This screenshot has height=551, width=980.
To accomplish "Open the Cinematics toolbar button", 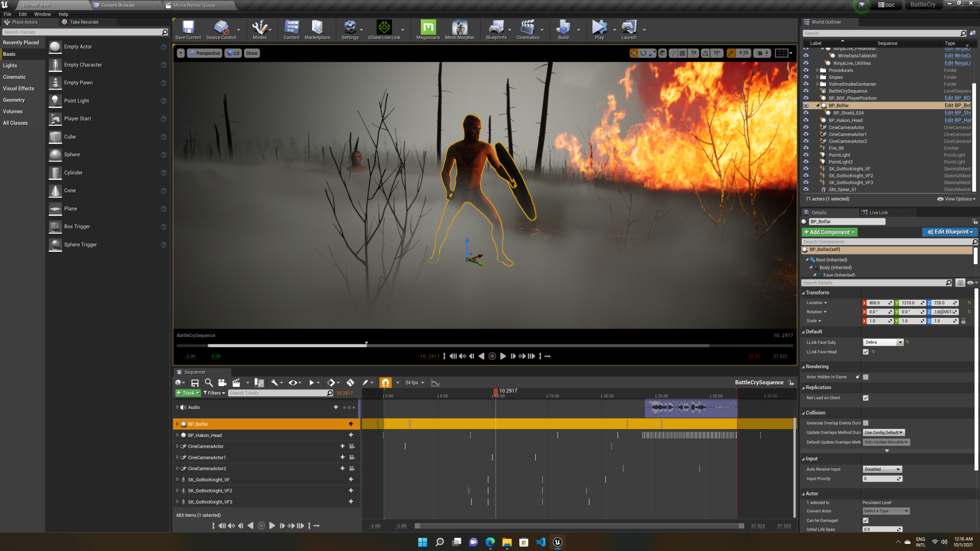I will [x=528, y=30].
